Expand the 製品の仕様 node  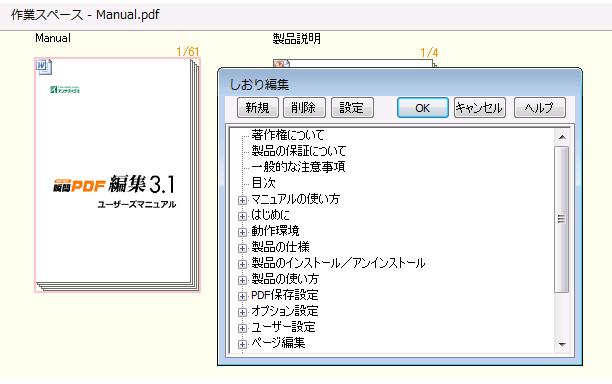pyautogui.click(x=242, y=248)
